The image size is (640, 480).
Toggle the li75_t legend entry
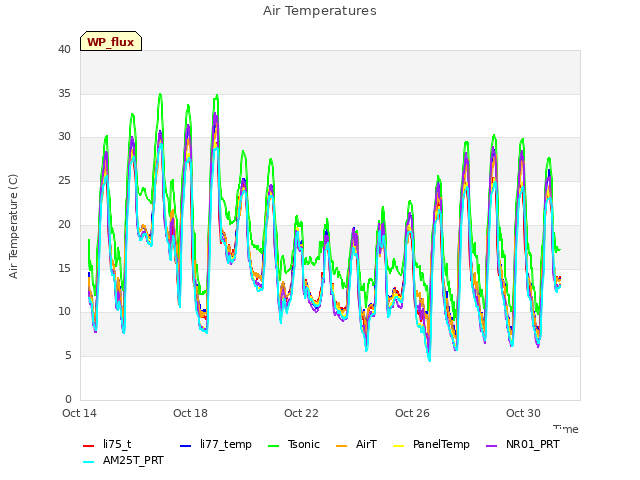point(107,444)
